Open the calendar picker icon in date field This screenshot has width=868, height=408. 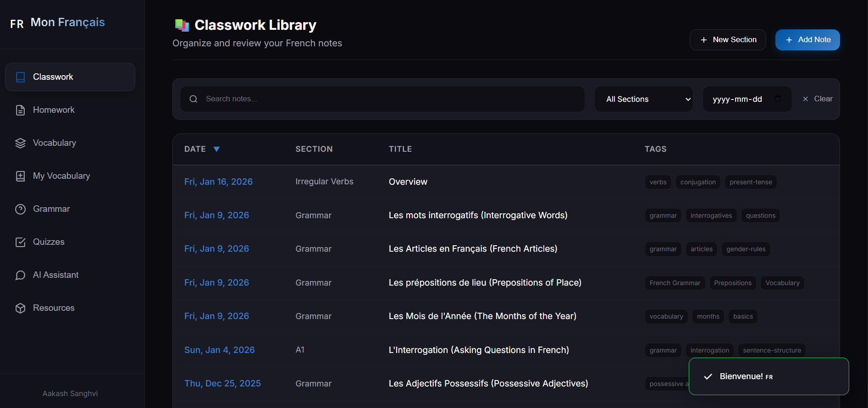point(777,99)
